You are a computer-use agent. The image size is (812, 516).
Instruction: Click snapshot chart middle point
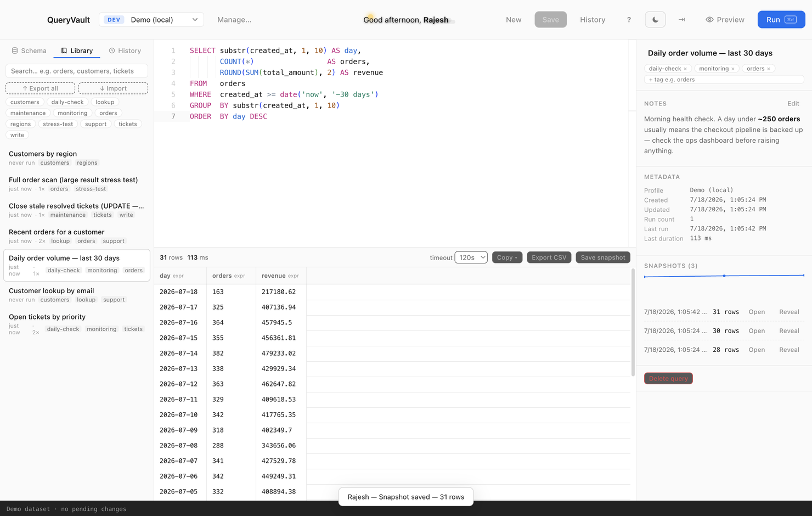[724, 276]
